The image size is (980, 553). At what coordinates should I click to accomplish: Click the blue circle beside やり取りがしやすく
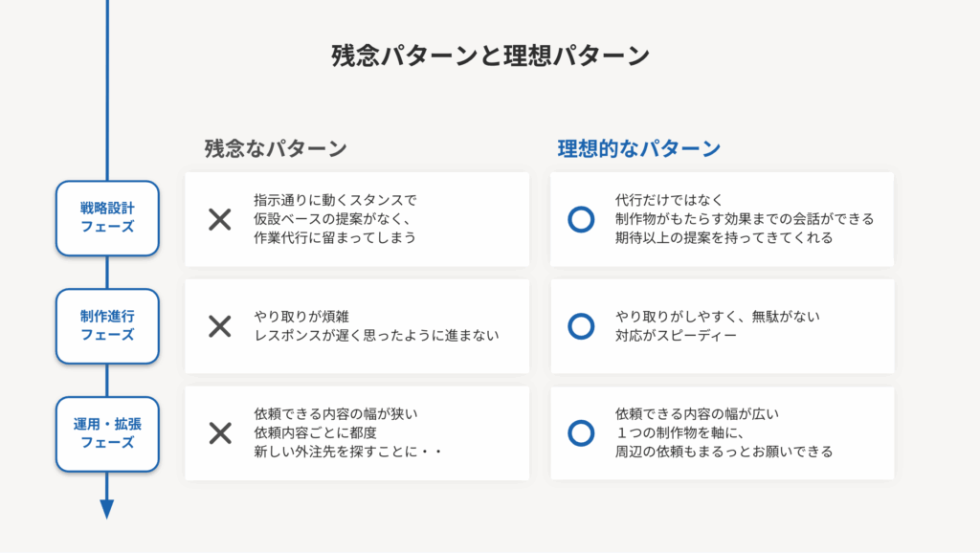581,326
